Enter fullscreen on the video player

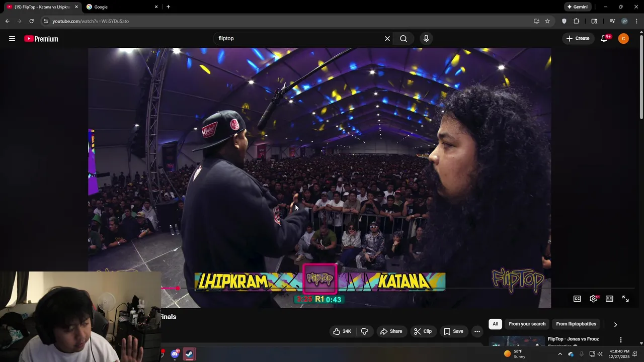pyautogui.click(x=625, y=299)
